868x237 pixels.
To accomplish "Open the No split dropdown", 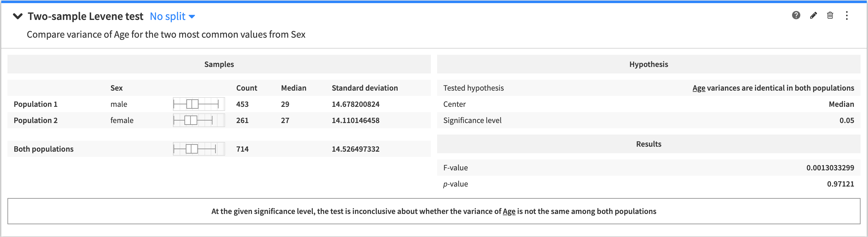I will coord(172,16).
